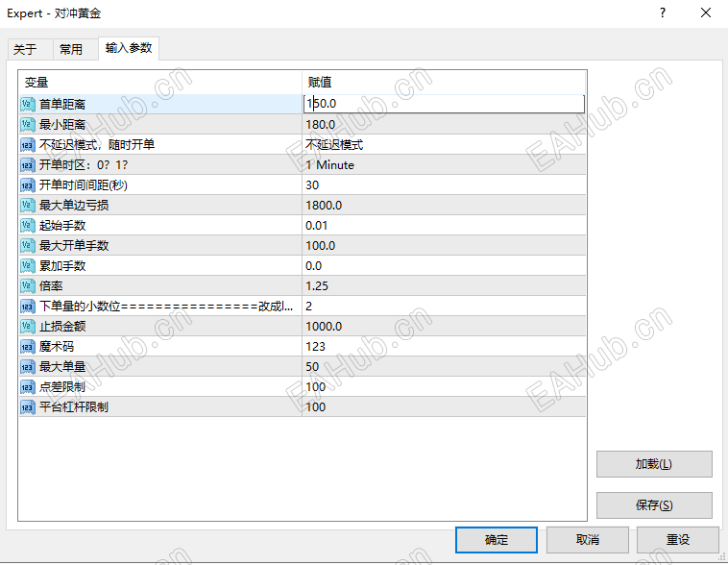Select the 平台杠杆限制 variable name
728x565 pixels.
tap(74, 407)
